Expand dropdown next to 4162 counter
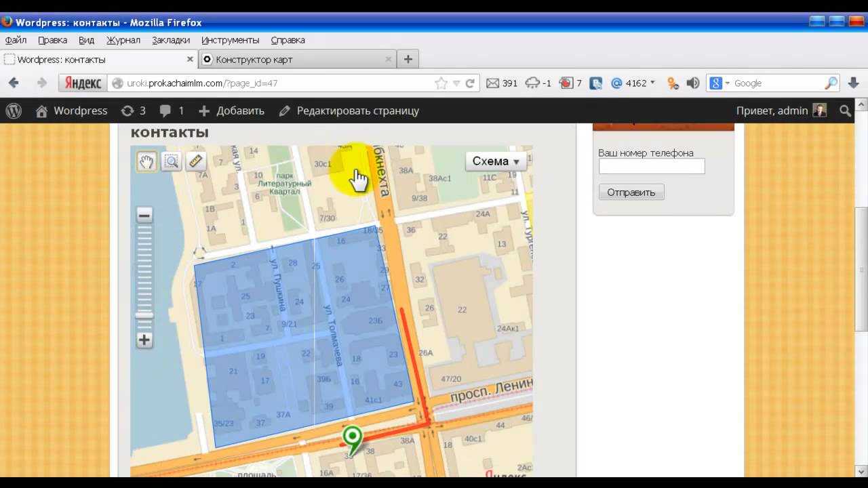868x488 pixels. 652,83
